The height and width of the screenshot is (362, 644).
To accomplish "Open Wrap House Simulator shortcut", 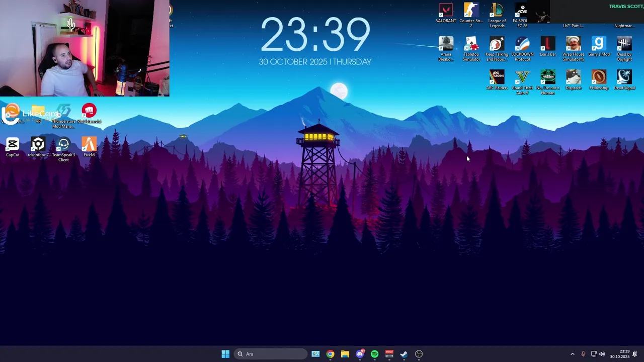I will pyautogui.click(x=573, y=49).
